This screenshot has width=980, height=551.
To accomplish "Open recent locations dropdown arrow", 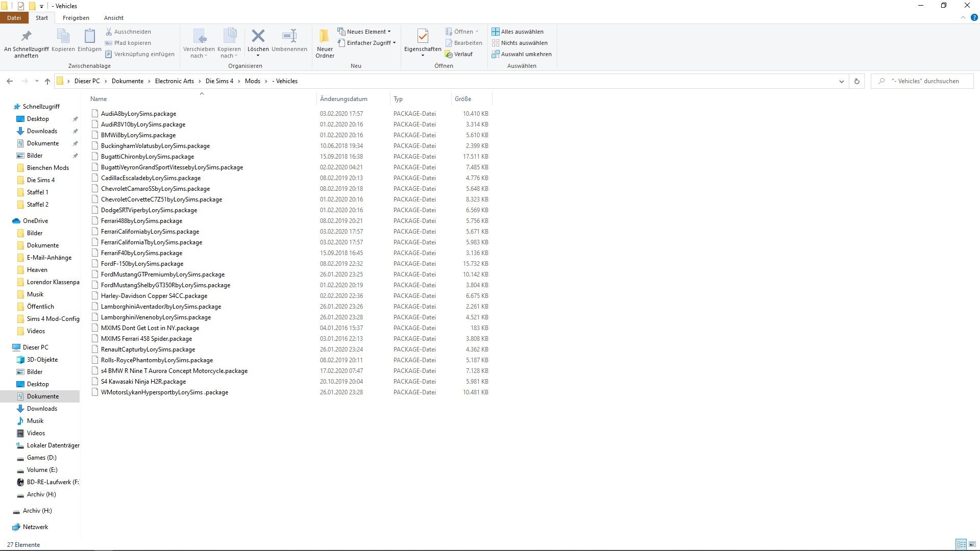I will click(x=37, y=81).
